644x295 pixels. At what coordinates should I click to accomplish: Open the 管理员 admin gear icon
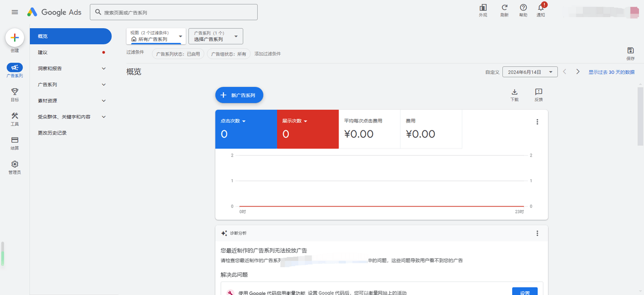pyautogui.click(x=15, y=164)
